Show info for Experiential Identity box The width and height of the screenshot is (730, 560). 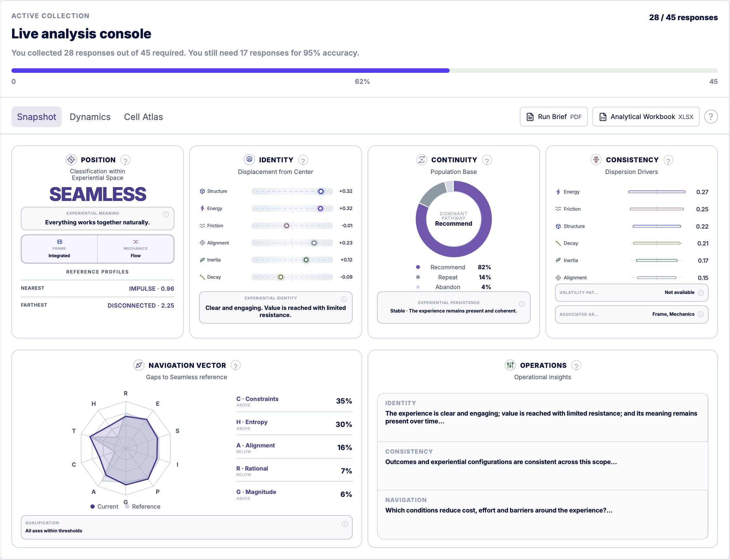tap(344, 299)
